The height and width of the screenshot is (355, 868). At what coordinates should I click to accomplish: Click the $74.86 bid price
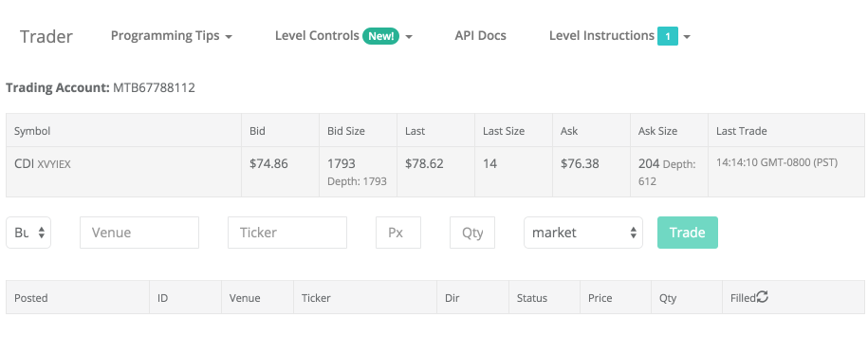[x=268, y=164]
